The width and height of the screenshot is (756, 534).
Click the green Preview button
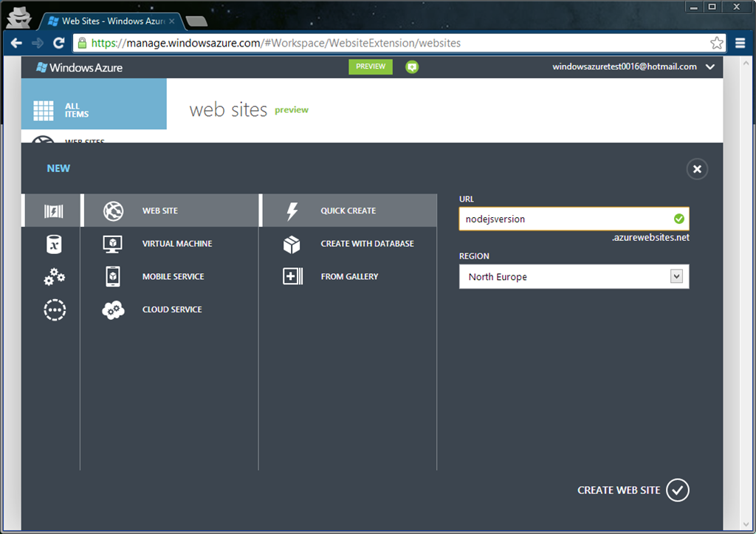click(x=371, y=66)
